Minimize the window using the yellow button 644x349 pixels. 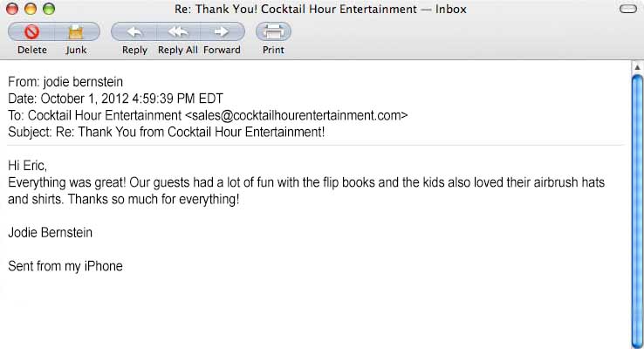pos(31,10)
